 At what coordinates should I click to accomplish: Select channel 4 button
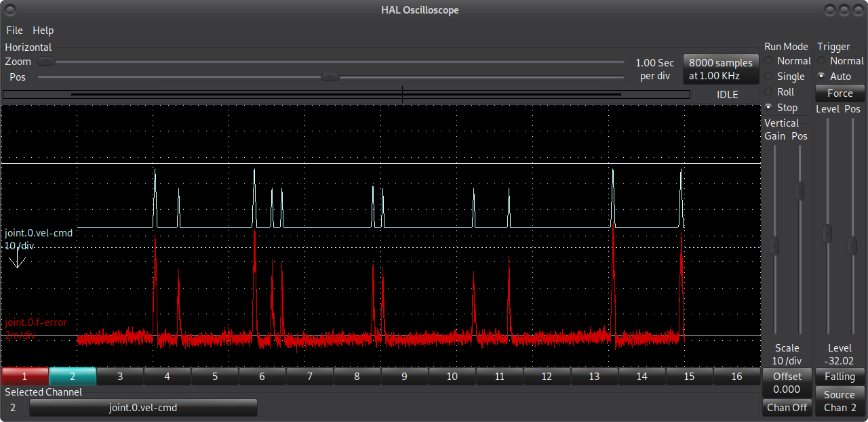click(167, 376)
